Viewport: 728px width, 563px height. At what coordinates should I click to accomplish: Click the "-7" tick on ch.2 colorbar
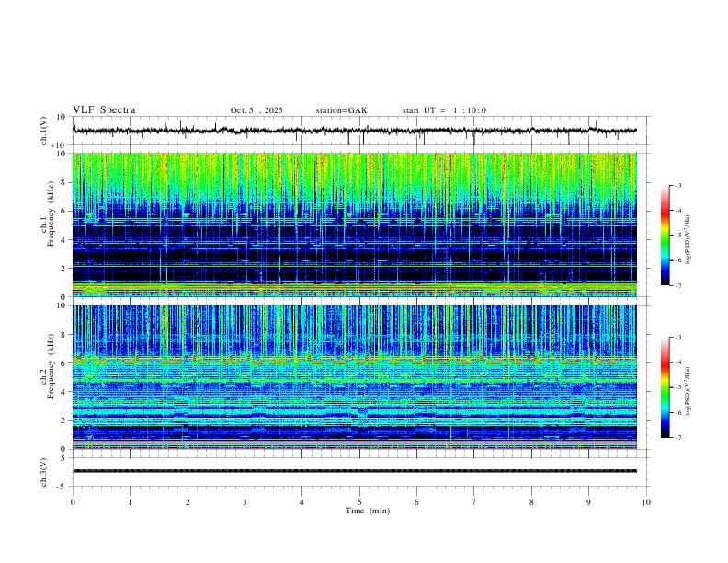(x=677, y=438)
